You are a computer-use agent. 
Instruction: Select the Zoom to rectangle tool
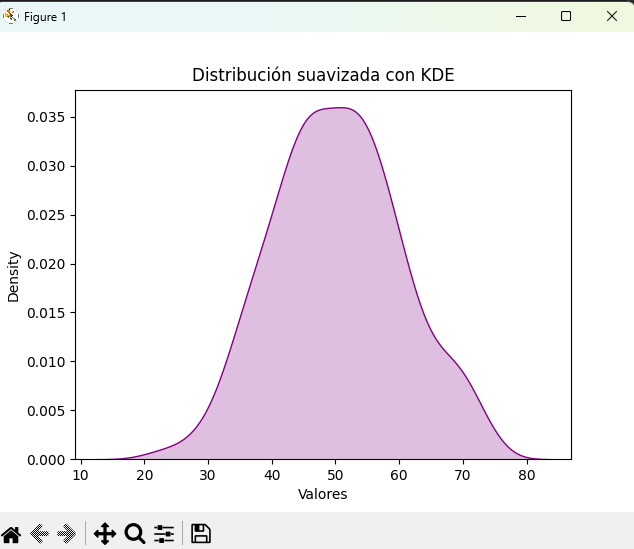135,533
